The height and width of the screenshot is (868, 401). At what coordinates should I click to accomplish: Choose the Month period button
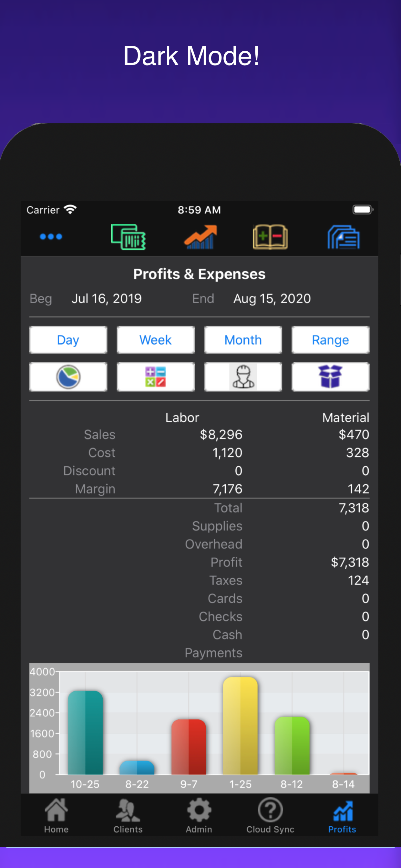[x=243, y=340]
